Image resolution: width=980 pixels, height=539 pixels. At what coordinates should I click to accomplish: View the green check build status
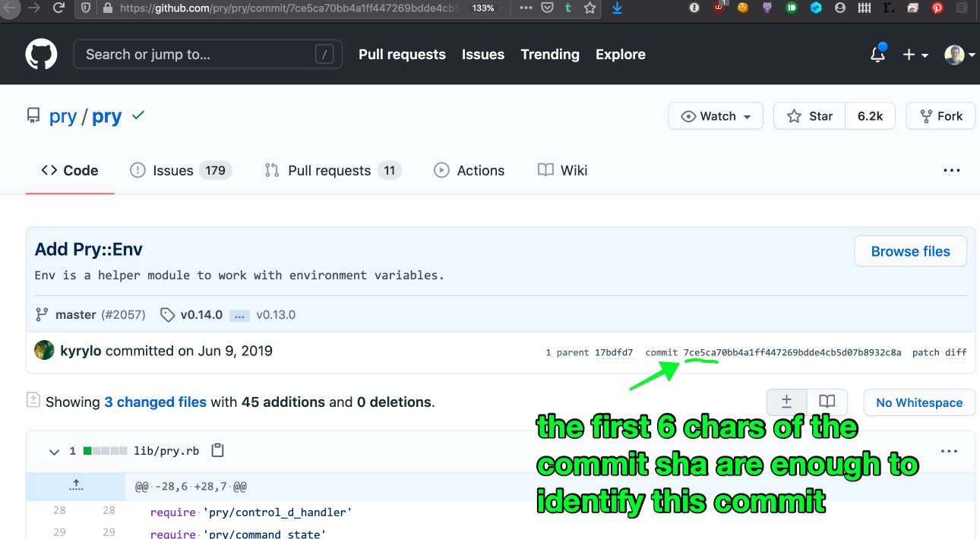click(138, 115)
